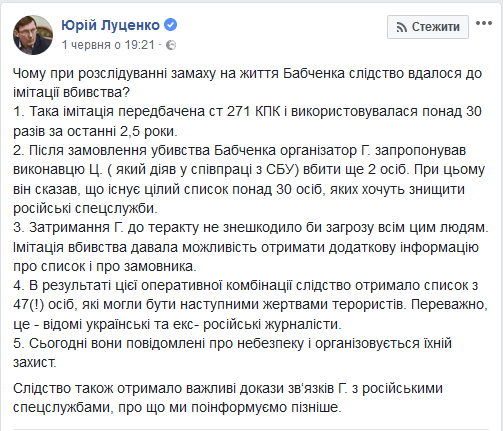
Task: Click the globe public privacy icon
Action: (x=171, y=45)
